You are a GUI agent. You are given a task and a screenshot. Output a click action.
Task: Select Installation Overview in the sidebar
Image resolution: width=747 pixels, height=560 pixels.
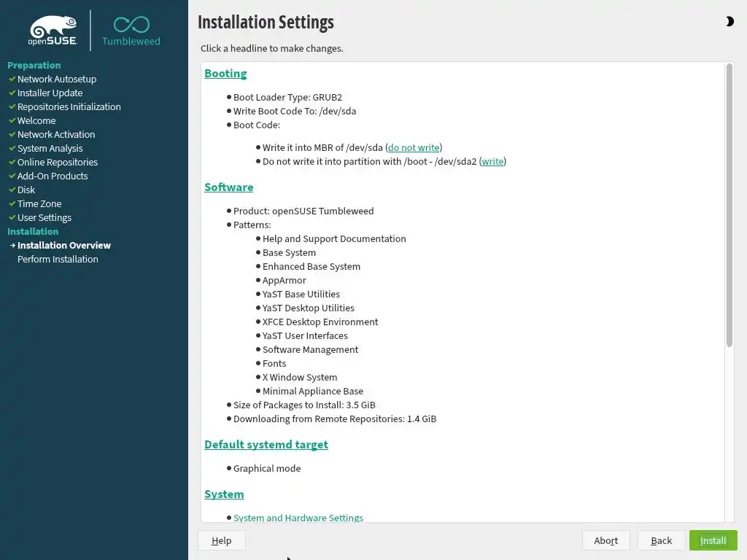[64, 245]
